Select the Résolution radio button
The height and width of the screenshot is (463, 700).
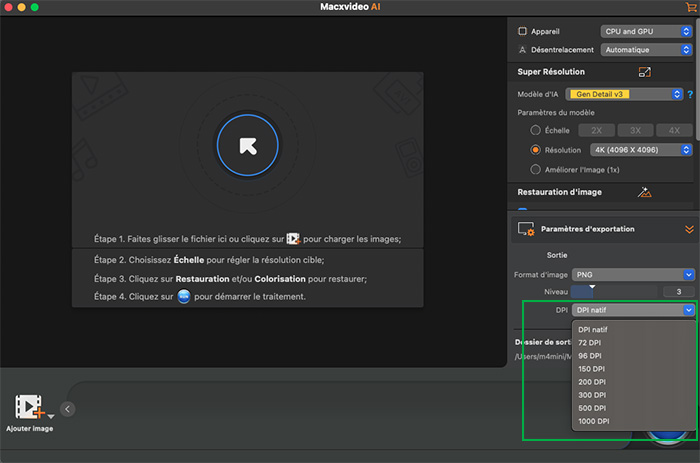click(x=535, y=150)
